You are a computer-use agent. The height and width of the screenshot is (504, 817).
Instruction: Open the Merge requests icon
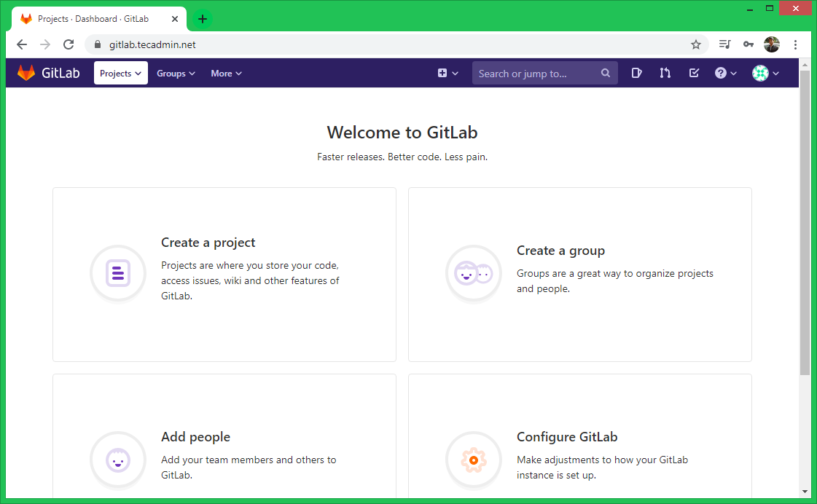pos(665,74)
